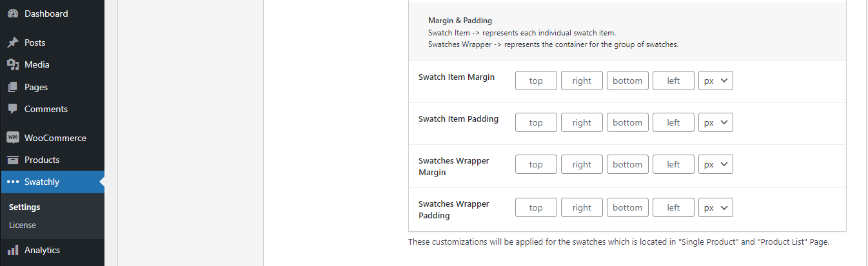Click the Posts pushpin icon
This screenshot has width=868, height=266.
click(x=12, y=43)
